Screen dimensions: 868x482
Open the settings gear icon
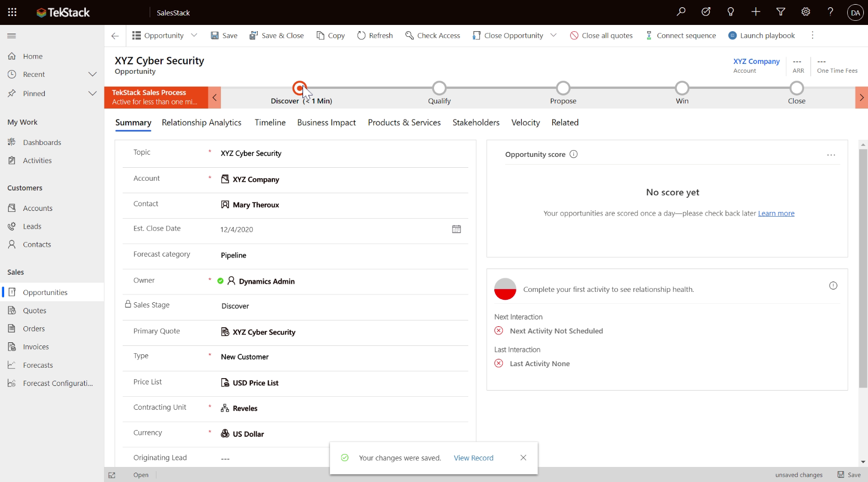(806, 12)
